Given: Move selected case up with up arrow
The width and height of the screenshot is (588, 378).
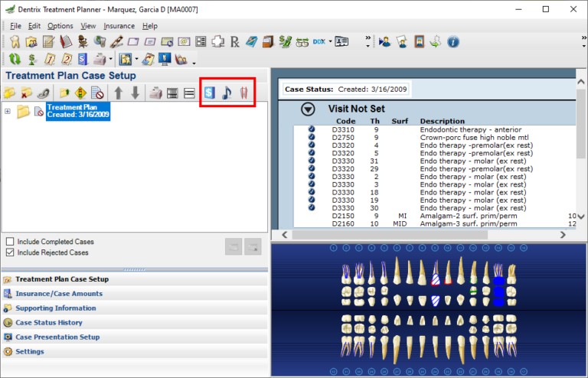Looking at the screenshot, I should 119,93.
